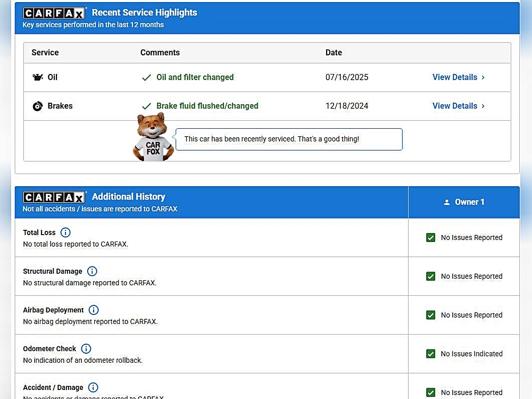Select the Date column header

tap(334, 53)
